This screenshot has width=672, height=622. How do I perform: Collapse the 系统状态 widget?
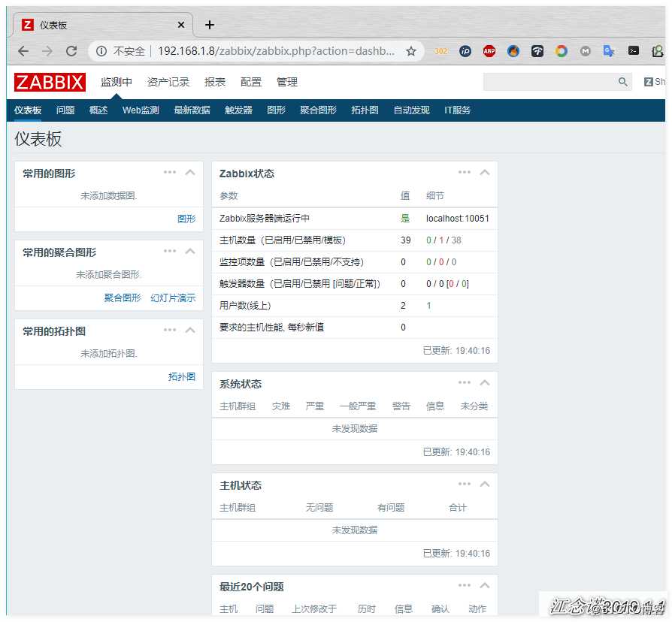(x=485, y=382)
